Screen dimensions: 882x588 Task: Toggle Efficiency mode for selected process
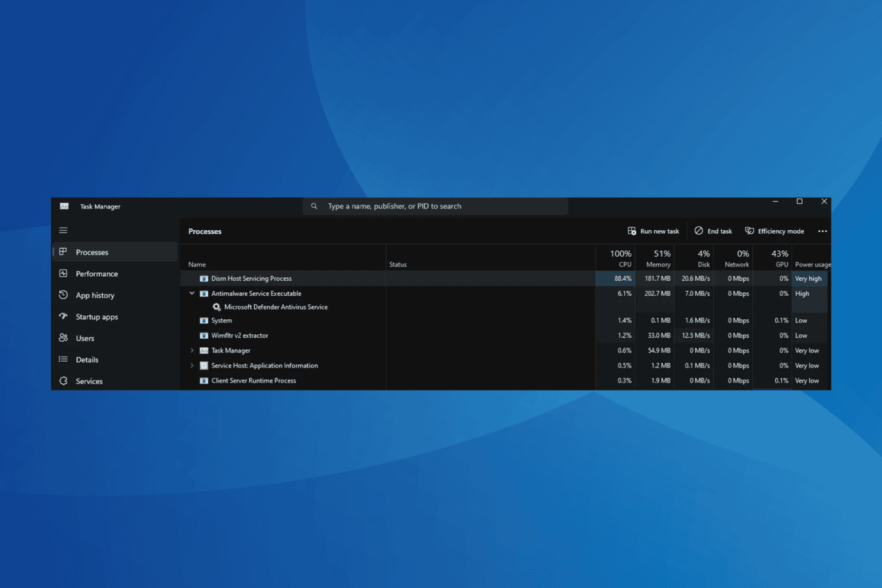pyautogui.click(x=774, y=231)
